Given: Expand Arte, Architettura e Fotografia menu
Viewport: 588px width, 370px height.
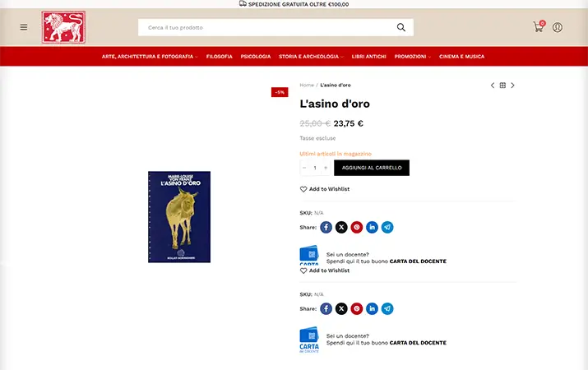Looking at the screenshot, I should (x=150, y=57).
